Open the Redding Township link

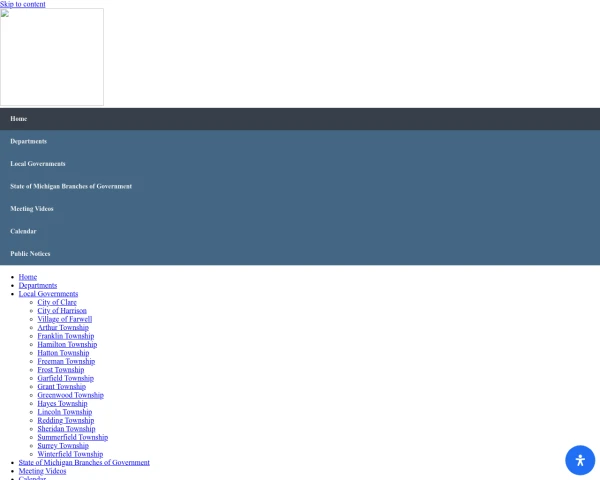tap(66, 420)
